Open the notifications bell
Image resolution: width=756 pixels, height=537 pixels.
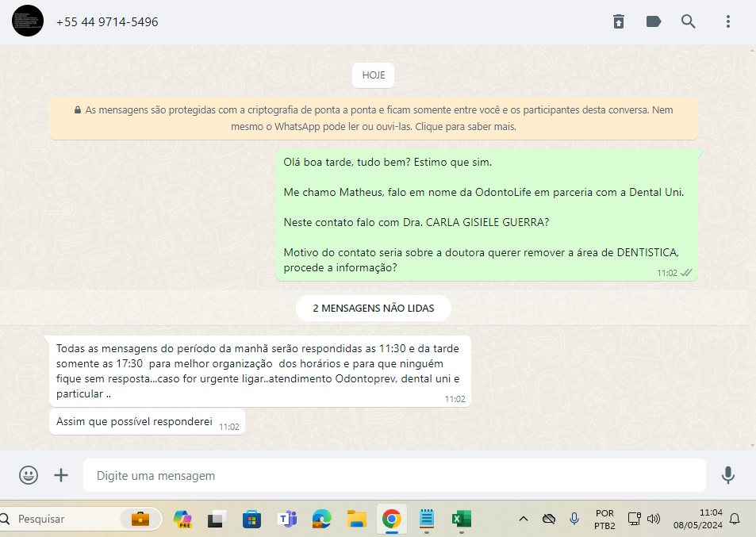(735, 519)
